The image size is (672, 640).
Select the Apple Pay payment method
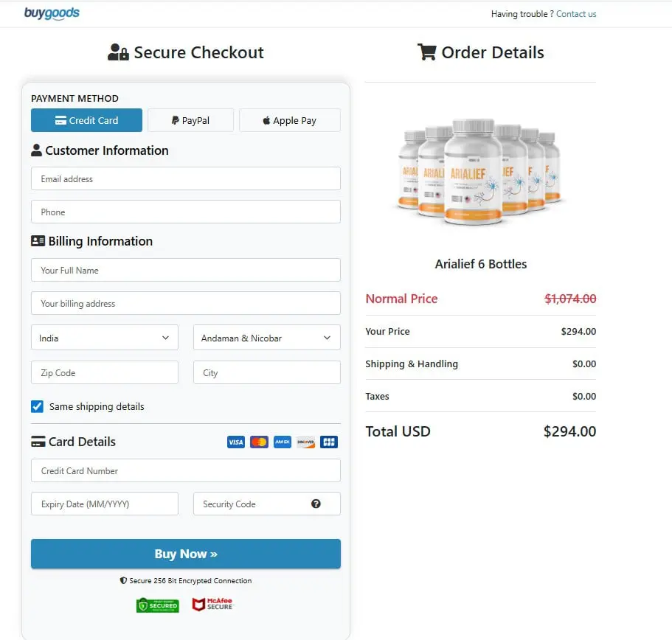click(x=289, y=119)
